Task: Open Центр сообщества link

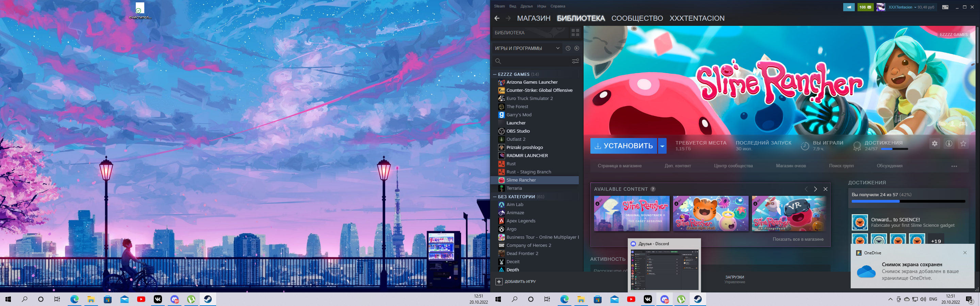Action: (x=733, y=166)
